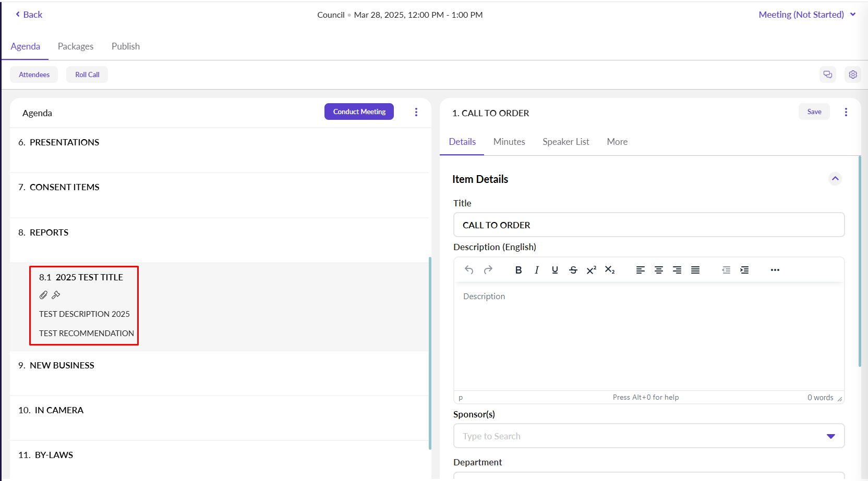Switch to the Minutes tab
868x481 pixels.
tap(509, 142)
